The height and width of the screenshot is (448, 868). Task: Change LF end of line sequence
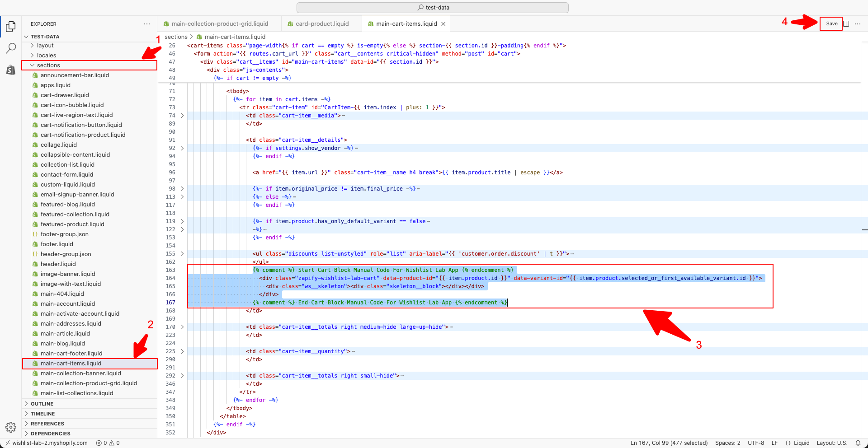[774, 443]
